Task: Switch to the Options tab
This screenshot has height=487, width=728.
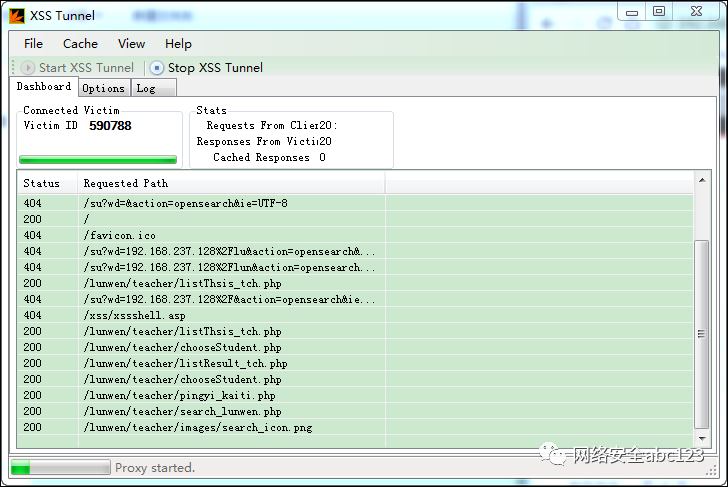Action: point(103,88)
